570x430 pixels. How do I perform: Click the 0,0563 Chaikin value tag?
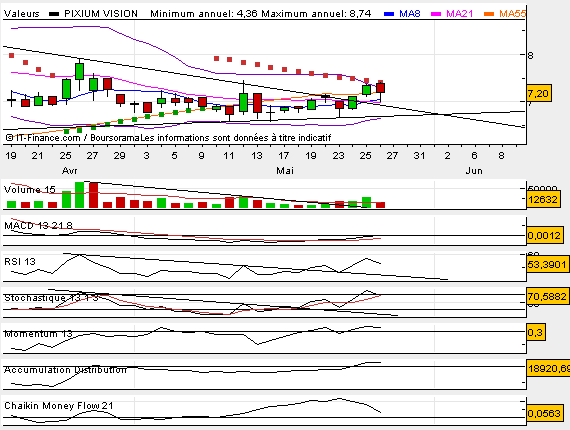click(x=545, y=413)
